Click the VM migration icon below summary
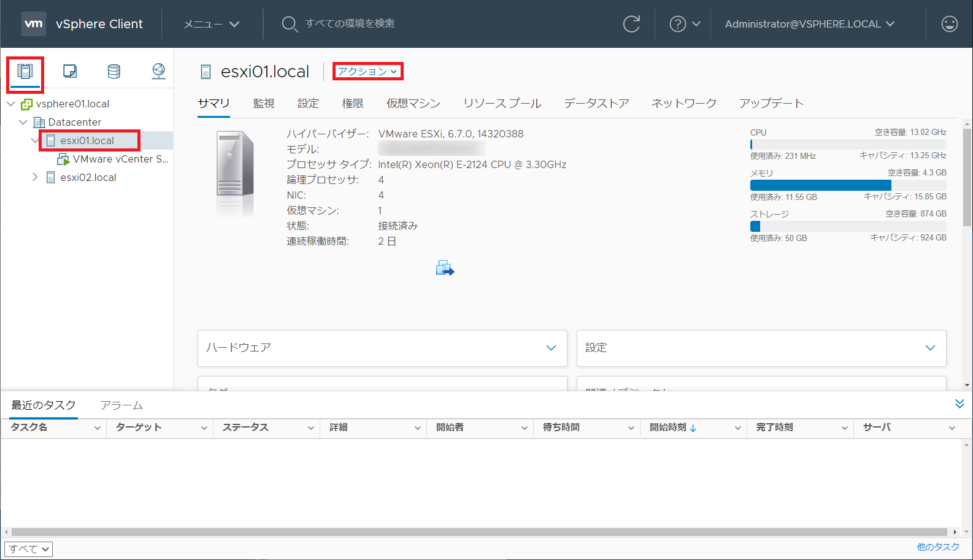 [445, 268]
